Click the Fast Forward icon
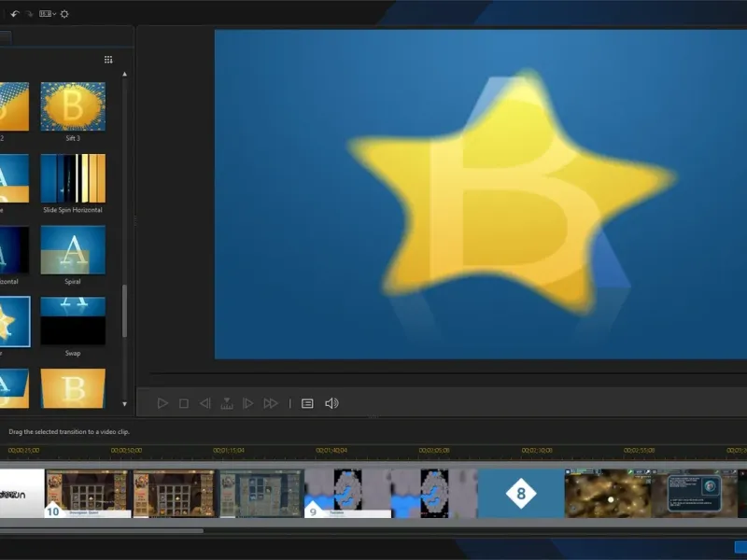The height and width of the screenshot is (560, 747). (271, 403)
